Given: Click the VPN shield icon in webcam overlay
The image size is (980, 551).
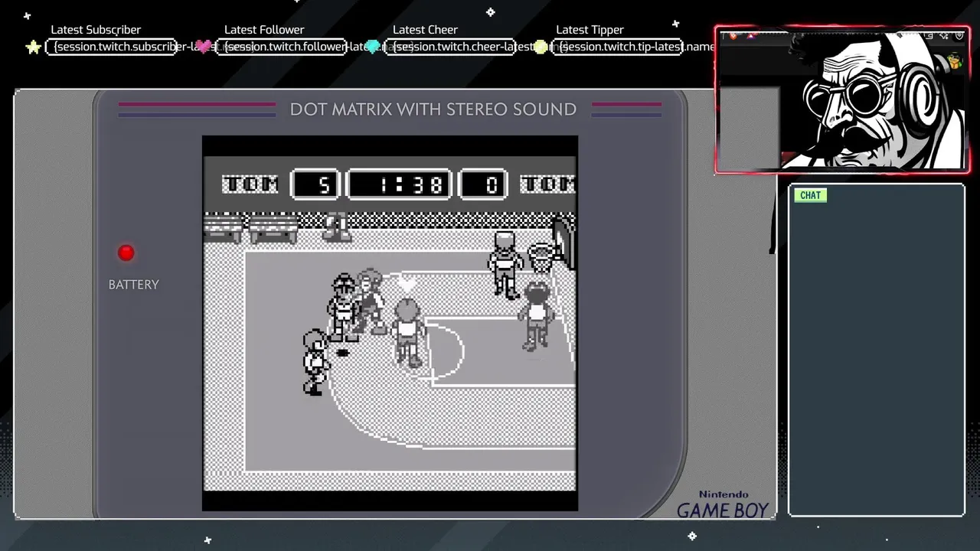Looking at the screenshot, I should click(959, 35).
